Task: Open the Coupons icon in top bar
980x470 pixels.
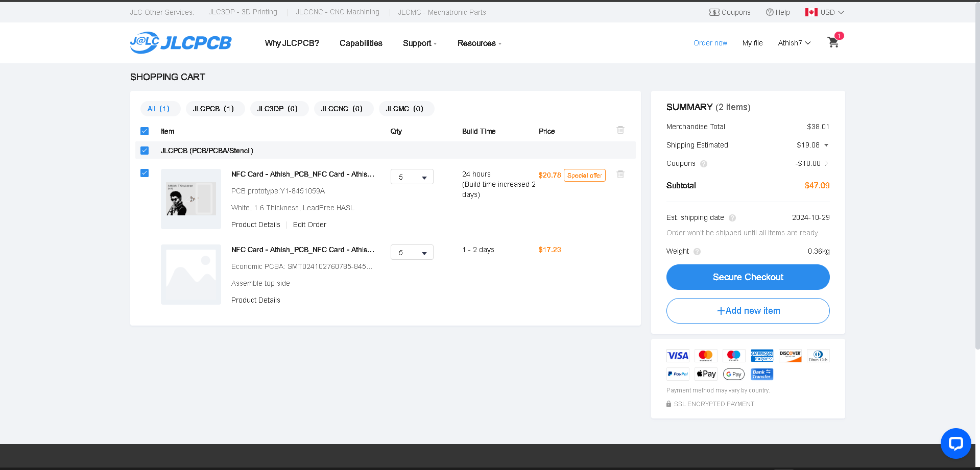Action: pos(714,12)
